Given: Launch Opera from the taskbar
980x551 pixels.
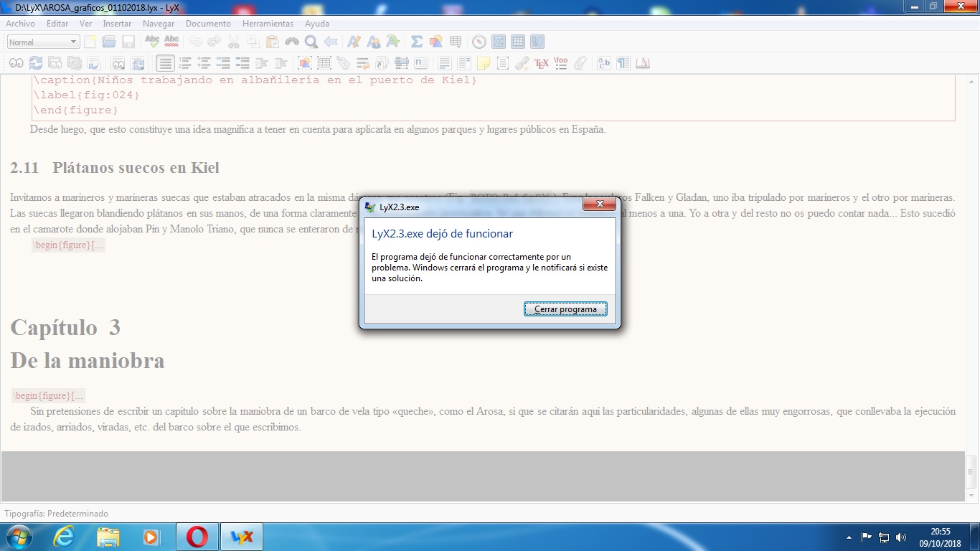Looking at the screenshot, I should click(x=197, y=537).
